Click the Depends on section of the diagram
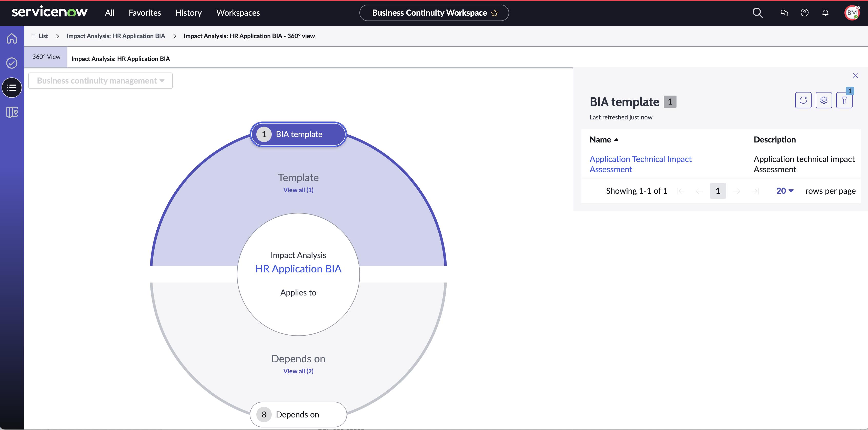 298,359
